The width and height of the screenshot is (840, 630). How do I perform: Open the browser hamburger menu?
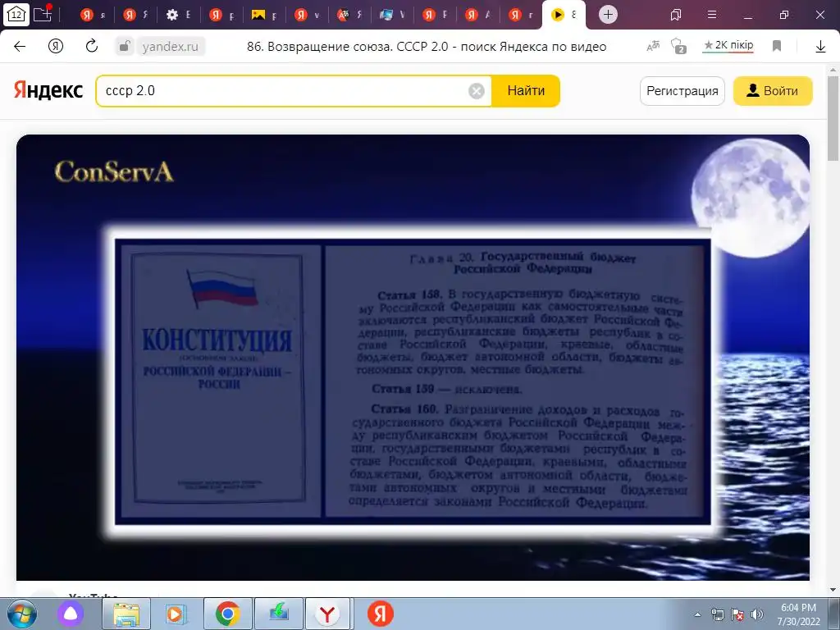[x=712, y=15]
